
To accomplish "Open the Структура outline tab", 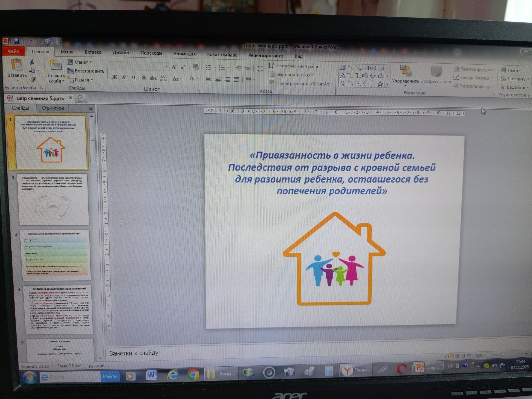I will point(53,108).
